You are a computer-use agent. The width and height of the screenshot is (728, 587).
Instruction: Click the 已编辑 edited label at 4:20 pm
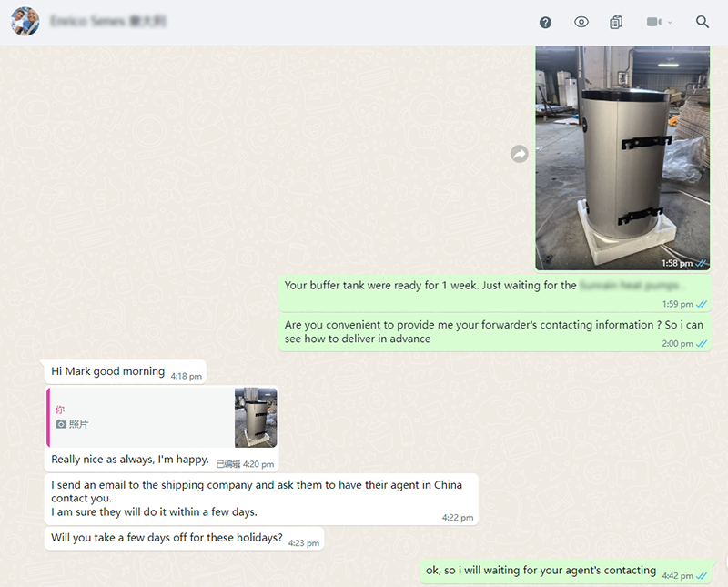pos(228,464)
